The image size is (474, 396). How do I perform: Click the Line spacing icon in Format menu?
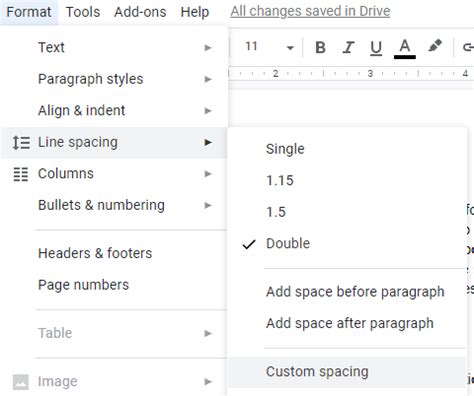point(21,143)
